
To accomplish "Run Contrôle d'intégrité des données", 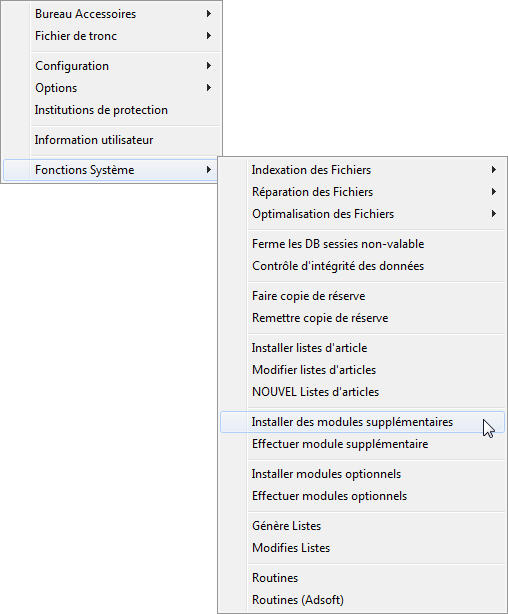I will click(362, 265).
